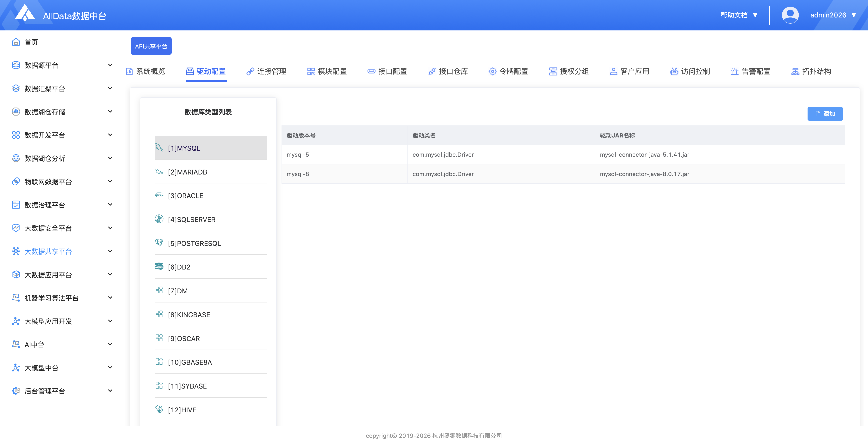This screenshot has width=868, height=444.
Task: Open the admin2026 user dropdown
Action: click(833, 15)
